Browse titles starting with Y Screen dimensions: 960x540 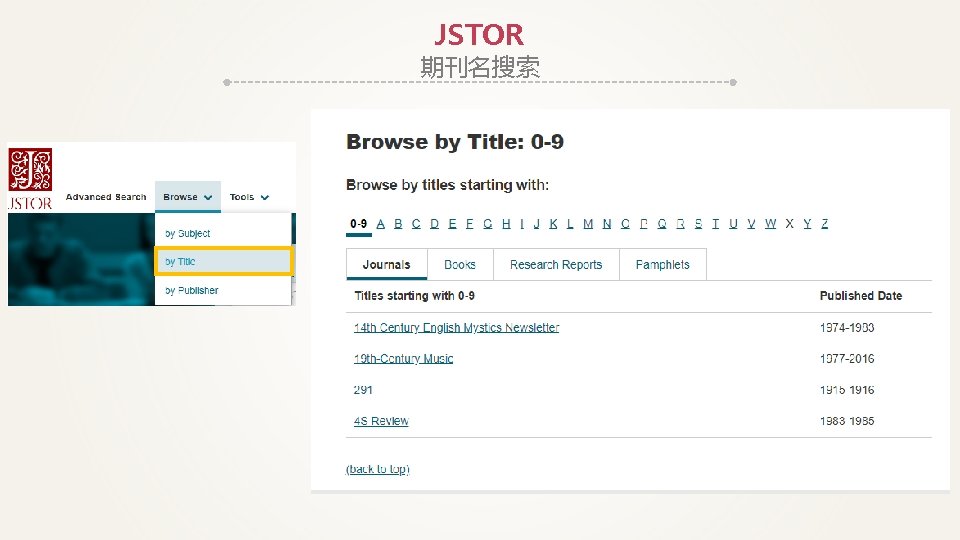807,223
